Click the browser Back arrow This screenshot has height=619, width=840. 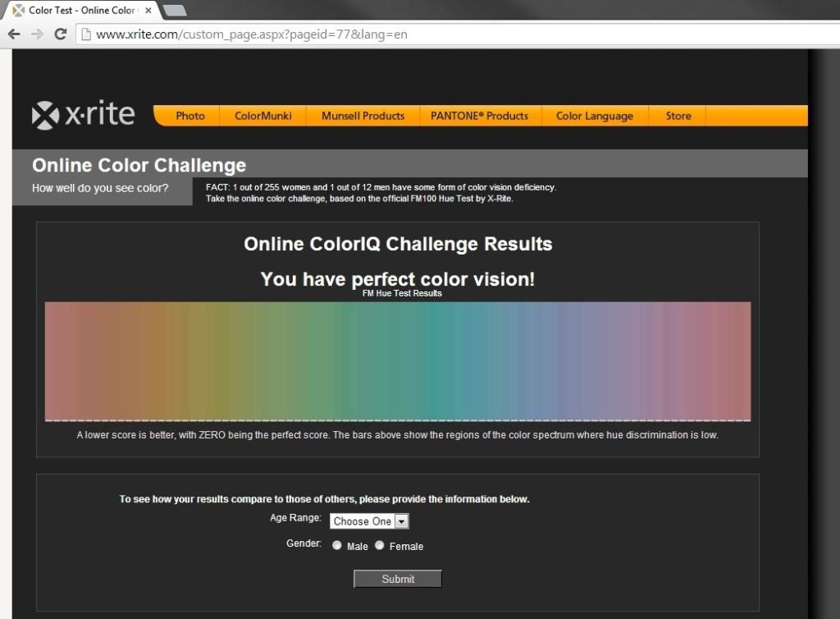click(x=15, y=34)
